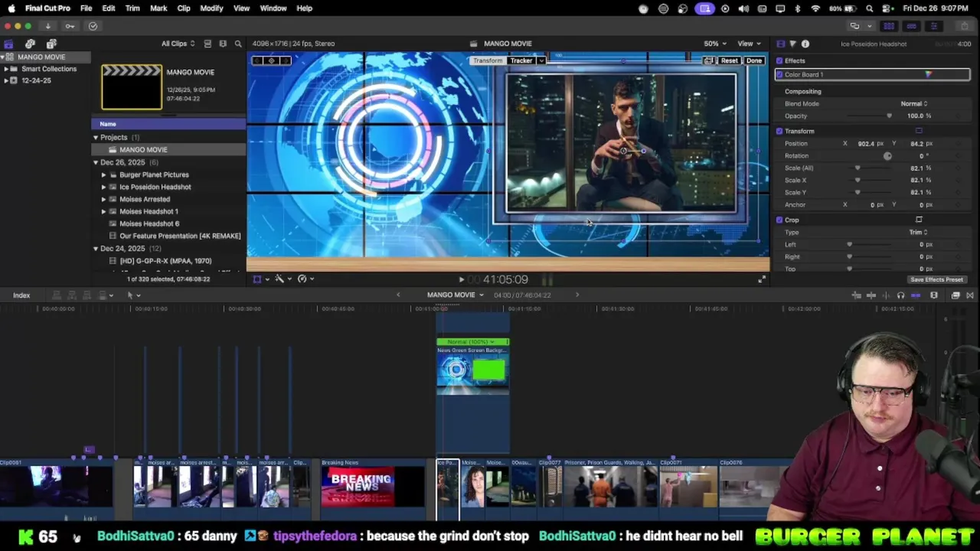Click the Position X value field
Viewport: 980px width, 551px height.
pos(866,143)
